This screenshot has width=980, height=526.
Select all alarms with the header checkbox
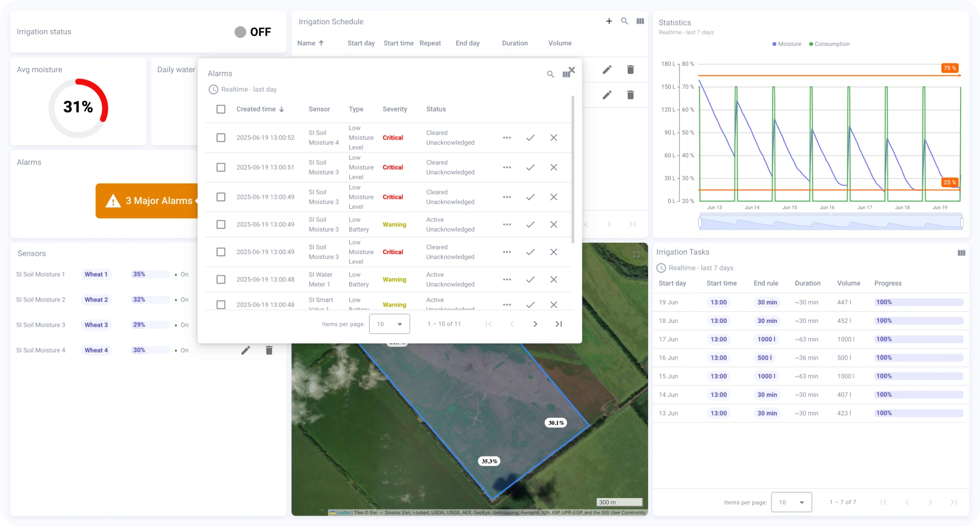(x=221, y=109)
